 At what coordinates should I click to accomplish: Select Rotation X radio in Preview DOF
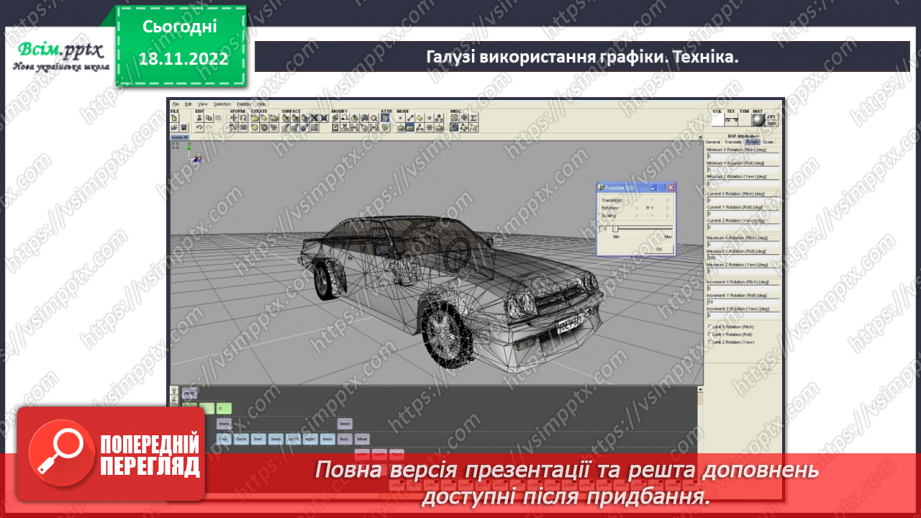[x=632, y=207]
